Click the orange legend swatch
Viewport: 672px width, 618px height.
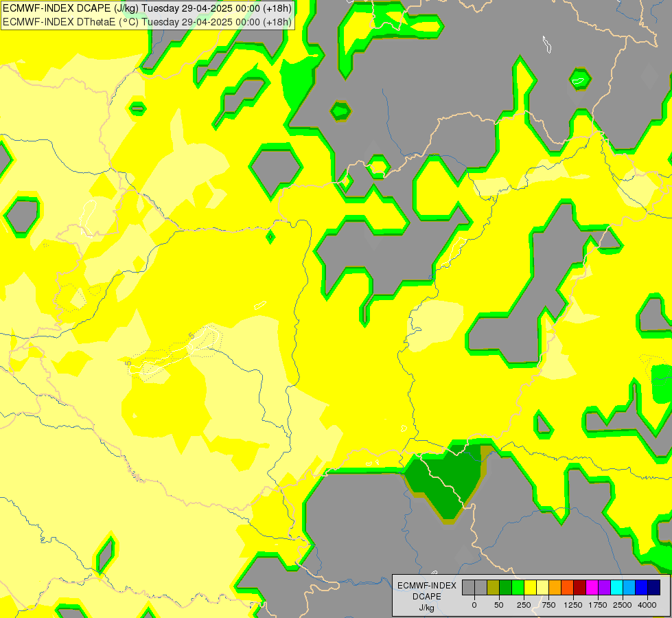[555, 587]
